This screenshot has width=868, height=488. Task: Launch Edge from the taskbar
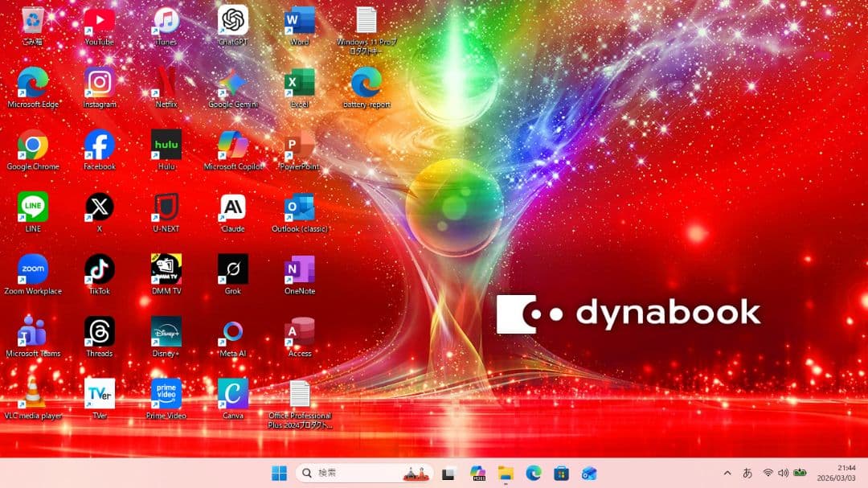click(x=534, y=473)
